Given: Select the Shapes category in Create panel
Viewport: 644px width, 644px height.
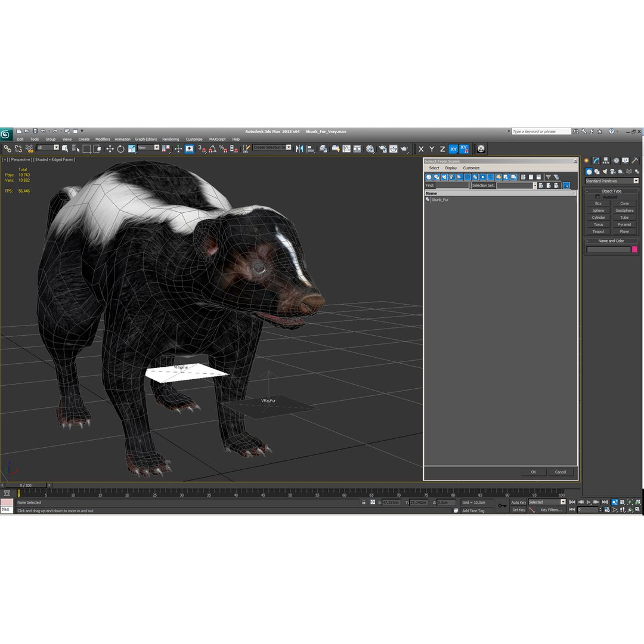Looking at the screenshot, I should pyautogui.click(x=597, y=172).
